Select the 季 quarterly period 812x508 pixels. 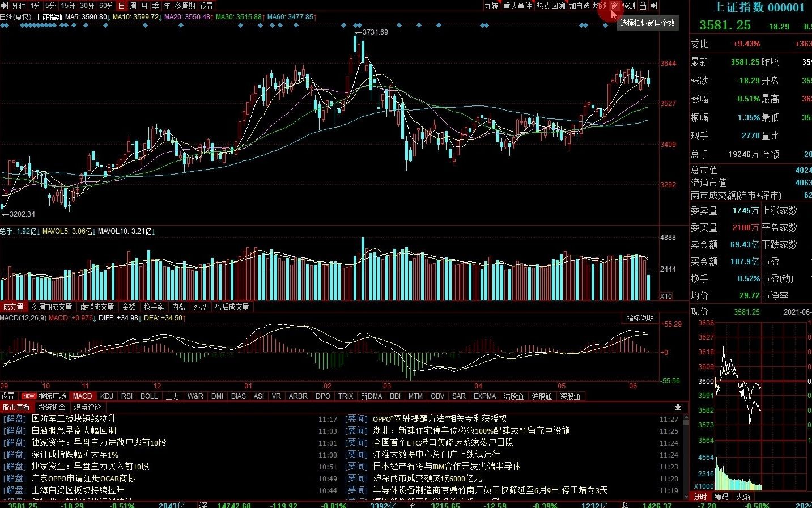[155, 6]
